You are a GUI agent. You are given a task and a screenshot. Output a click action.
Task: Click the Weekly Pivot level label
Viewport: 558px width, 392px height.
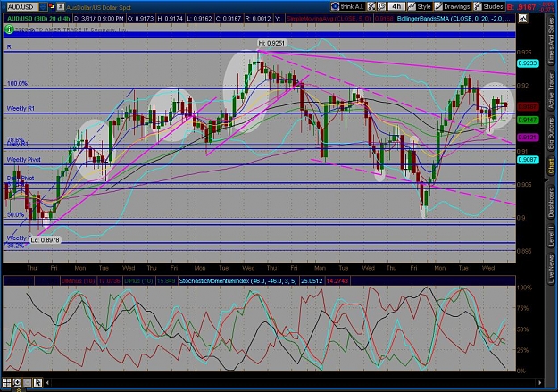[x=23, y=160]
